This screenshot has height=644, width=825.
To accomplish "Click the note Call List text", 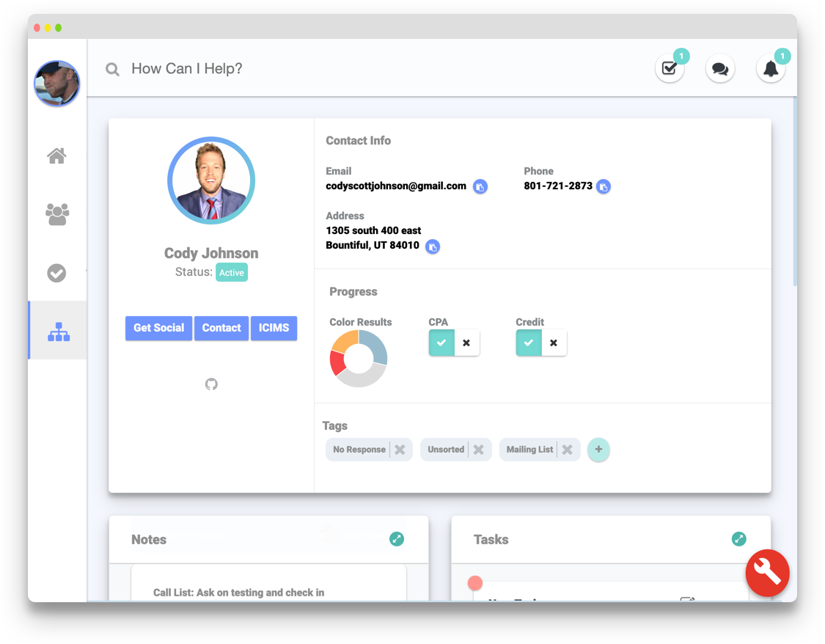I will pyautogui.click(x=238, y=593).
